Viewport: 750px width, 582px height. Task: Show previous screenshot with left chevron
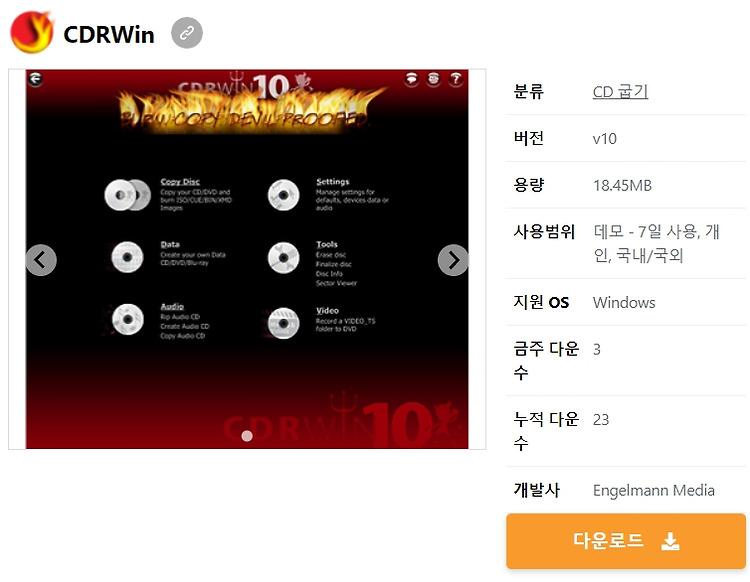point(41,260)
